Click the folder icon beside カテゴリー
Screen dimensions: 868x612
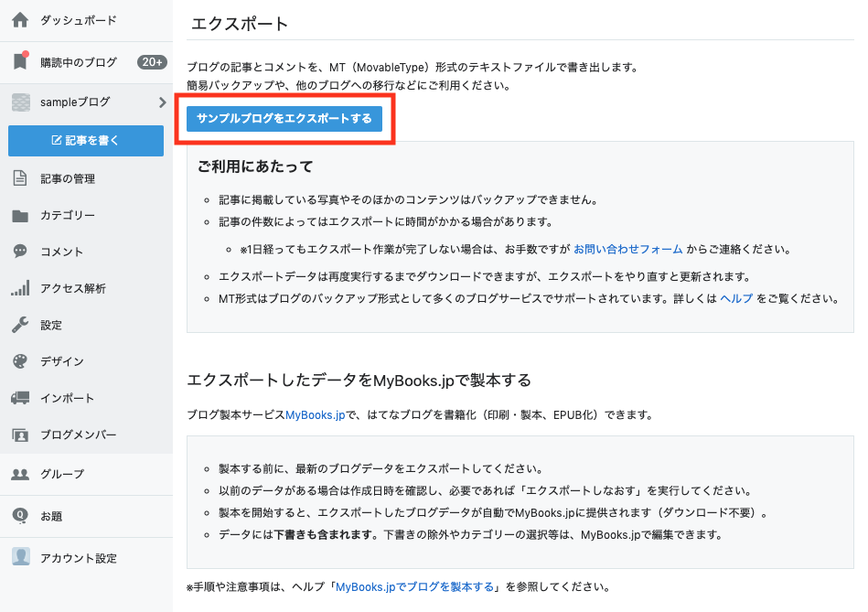pos(20,216)
